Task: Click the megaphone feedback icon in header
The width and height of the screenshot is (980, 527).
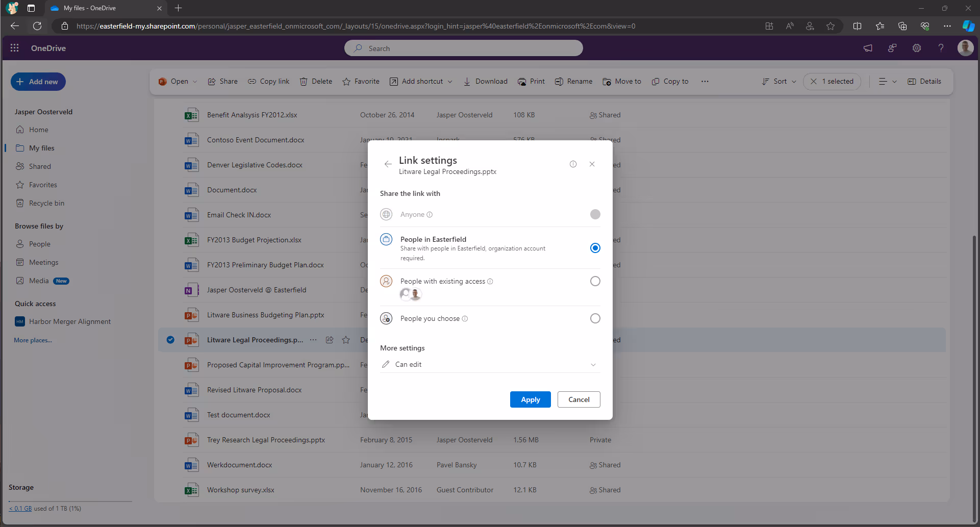Action: point(868,48)
